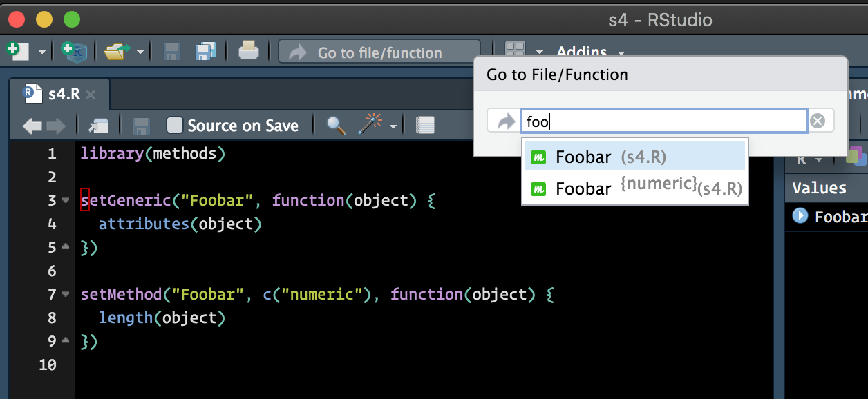Open the new file dropdown arrow

[x=41, y=52]
